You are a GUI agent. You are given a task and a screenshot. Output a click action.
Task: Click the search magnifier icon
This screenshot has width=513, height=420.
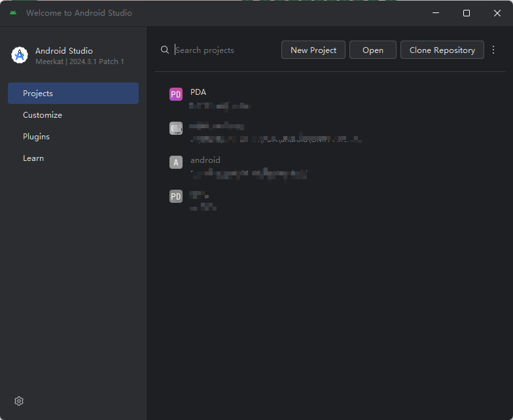point(165,50)
